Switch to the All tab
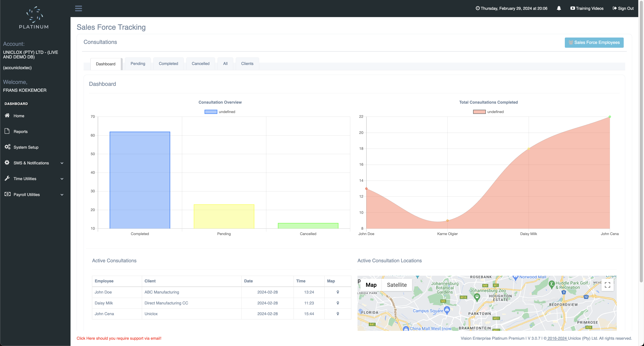The width and height of the screenshot is (644, 346). click(225, 64)
